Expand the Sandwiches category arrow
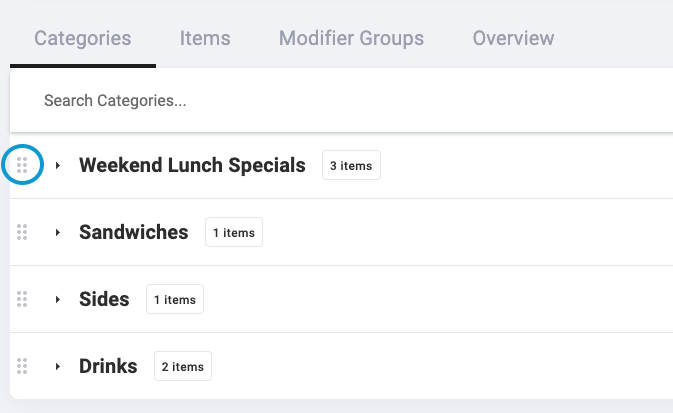 click(x=58, y=232)
